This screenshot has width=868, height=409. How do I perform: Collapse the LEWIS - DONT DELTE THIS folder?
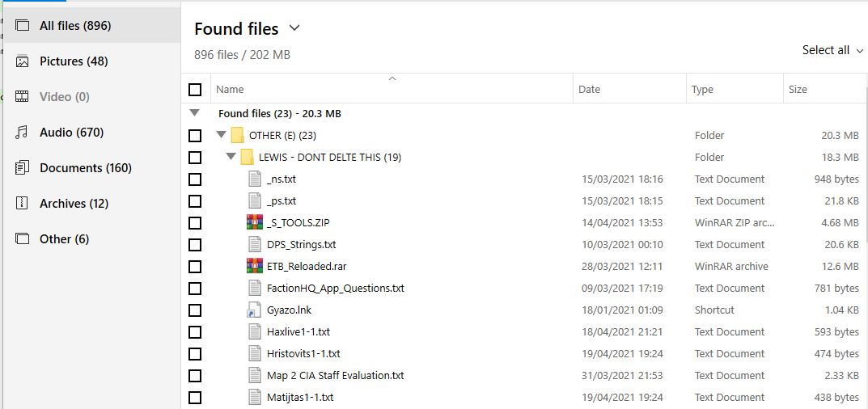(231, 157)
